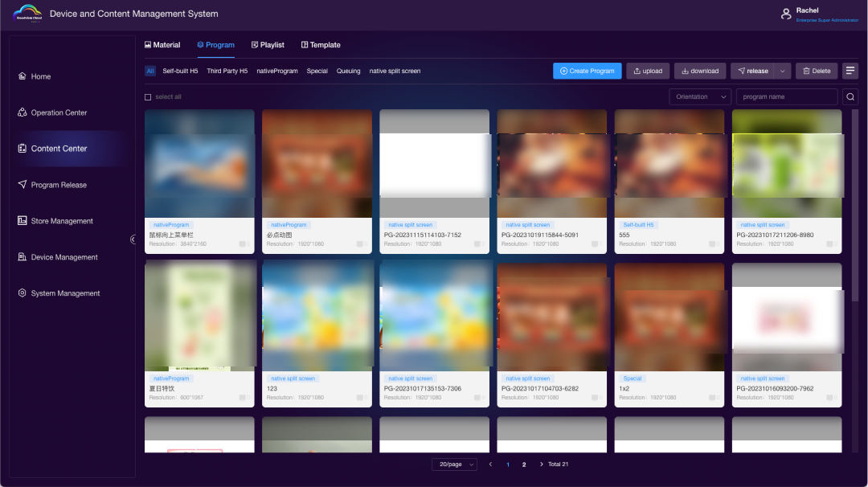Click the vertical scrollbar of the program grid
The image size is (868, 487).
tap(854, 206)
